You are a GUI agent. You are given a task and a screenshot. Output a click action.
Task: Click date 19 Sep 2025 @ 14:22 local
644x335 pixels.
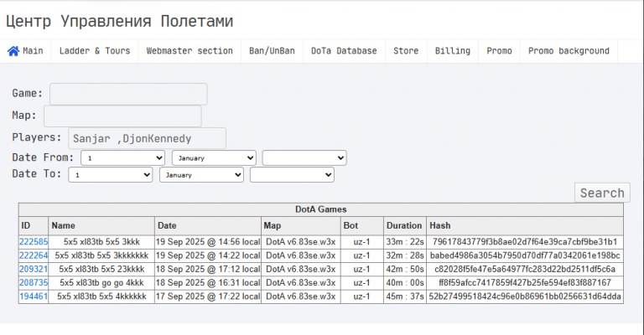point(208,255)
